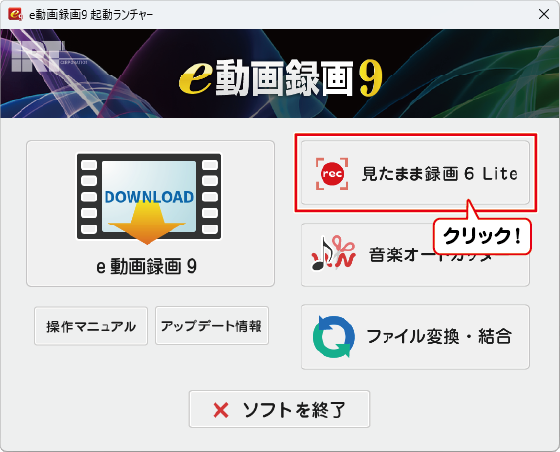Open the 操作マニュアル manual
Viewport: 560px width, 452px height.
pyautogui.click(x=91, y=326)
